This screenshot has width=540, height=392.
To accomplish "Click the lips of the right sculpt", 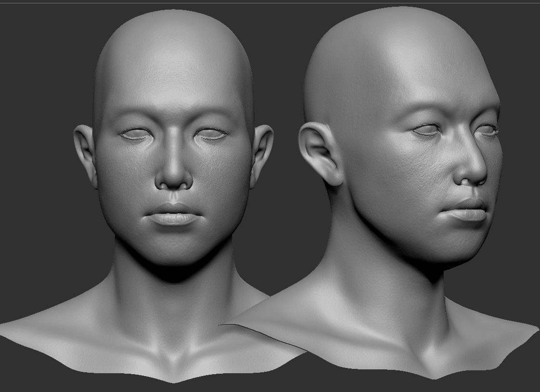I will [x=465, y=212].
